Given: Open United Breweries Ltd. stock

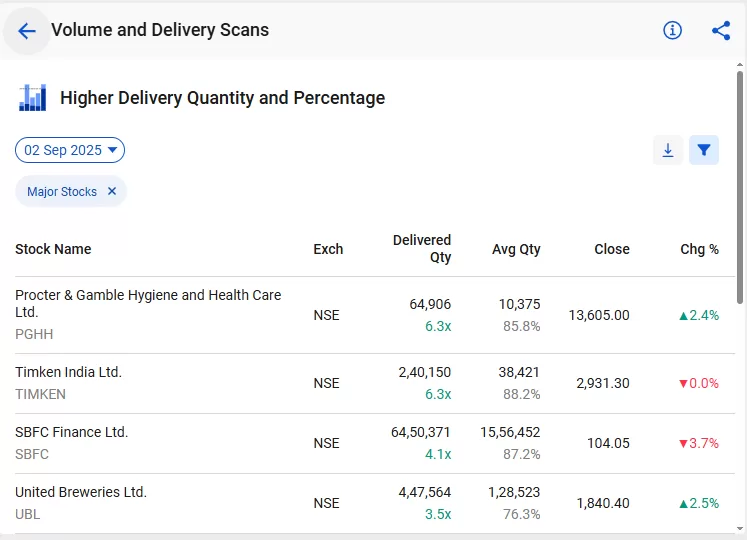Looking at the screenshot, I should 81,492.
